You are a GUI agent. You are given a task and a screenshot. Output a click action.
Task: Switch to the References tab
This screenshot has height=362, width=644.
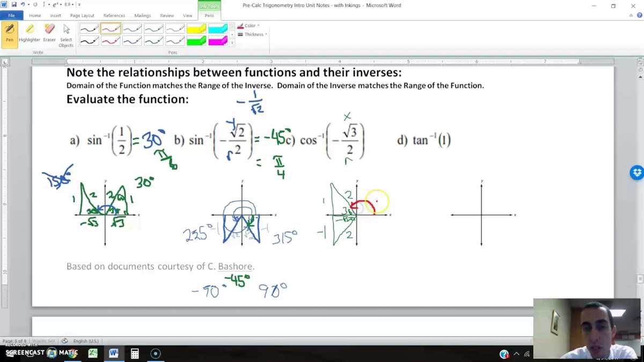(x=114, y=16)
